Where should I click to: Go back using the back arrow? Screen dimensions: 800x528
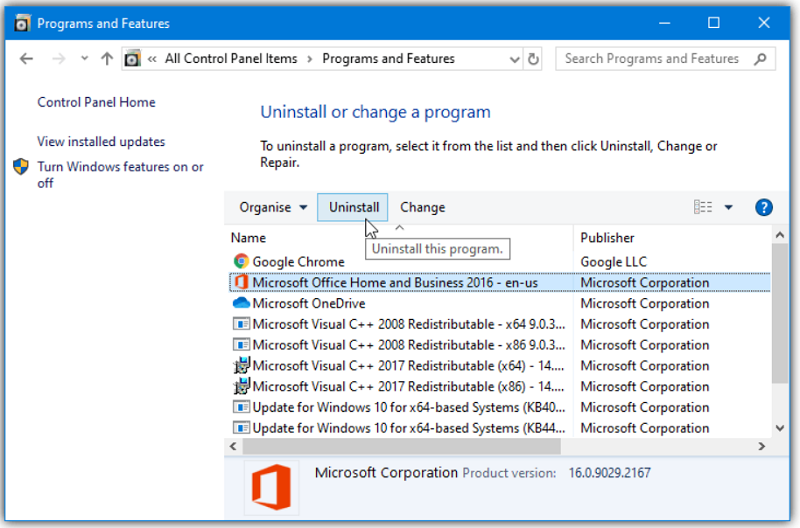click(x=27, y=59)
